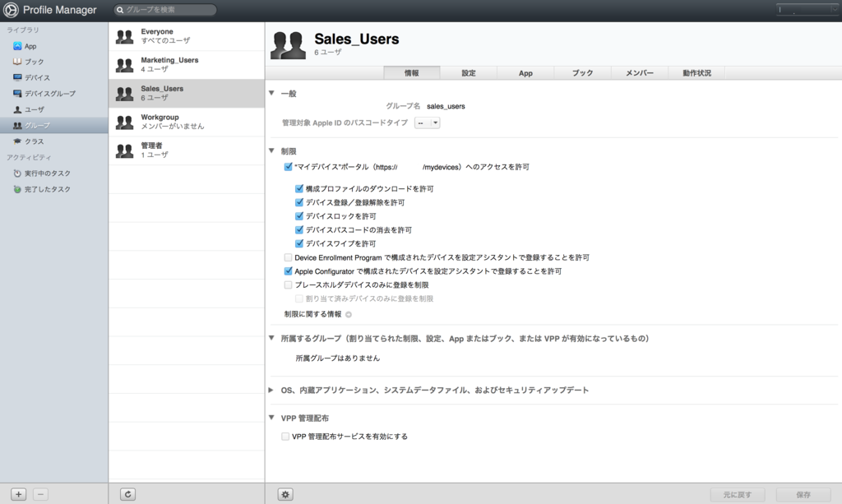Uncheck デバイスワイプを許可
The width and height of the screenshot is (842, 504).
point(299,243)
